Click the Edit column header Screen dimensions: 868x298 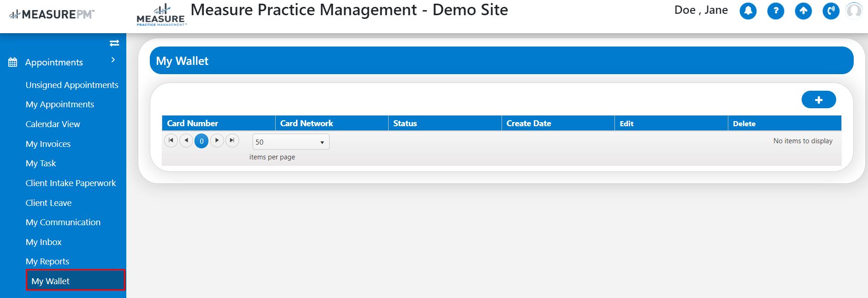coord(671,123)
